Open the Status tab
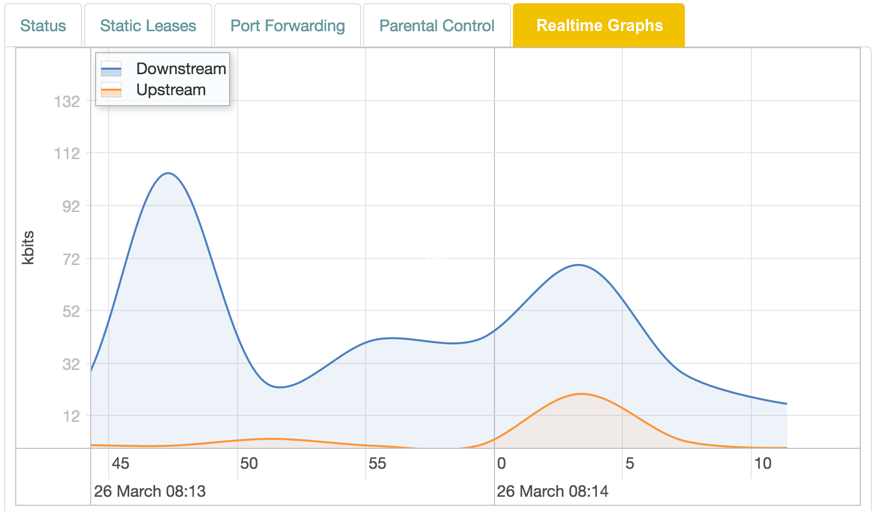873x511 pixels. point(43,26)
